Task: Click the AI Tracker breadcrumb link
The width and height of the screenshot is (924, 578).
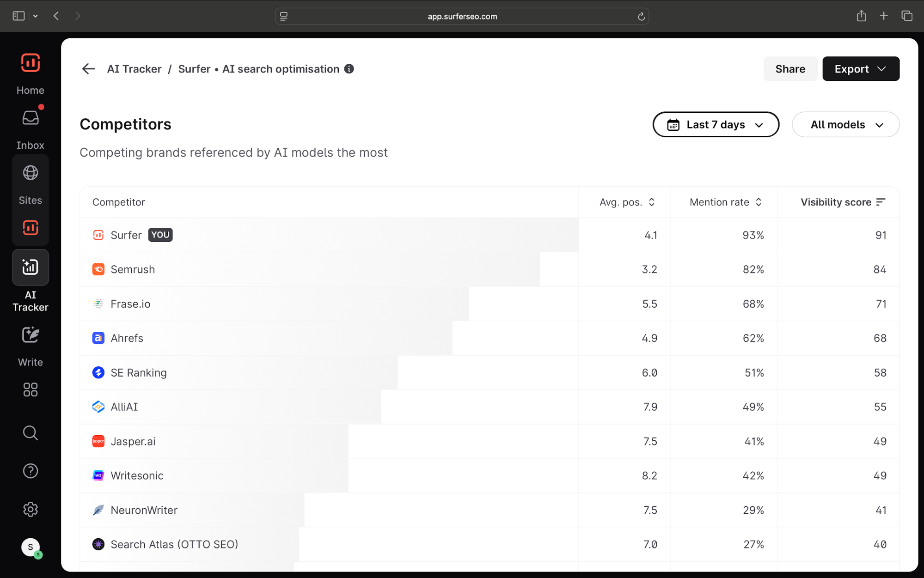Action: 134,69
